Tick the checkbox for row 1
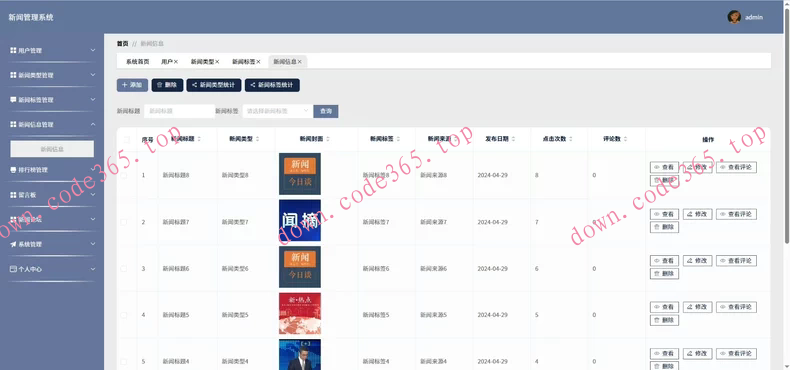Viewport: 790px width, 370px height. pos(123,175)
